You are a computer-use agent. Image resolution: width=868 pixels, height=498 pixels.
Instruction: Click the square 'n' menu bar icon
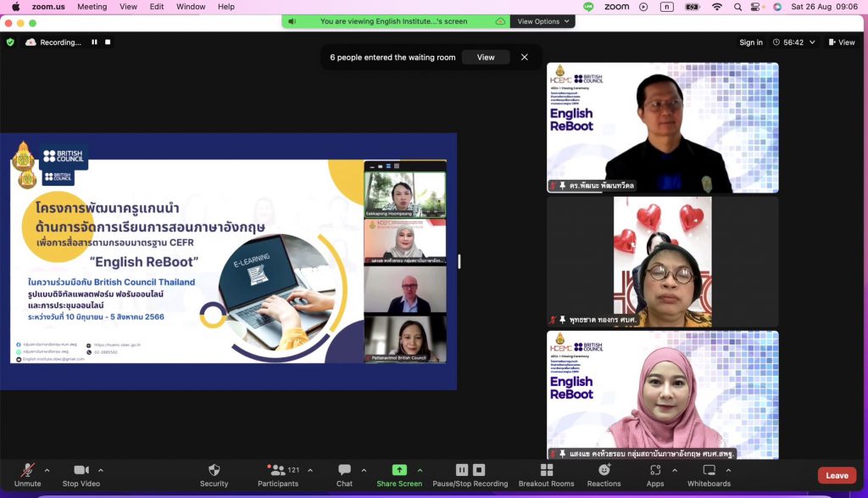(x=667, y=7)
